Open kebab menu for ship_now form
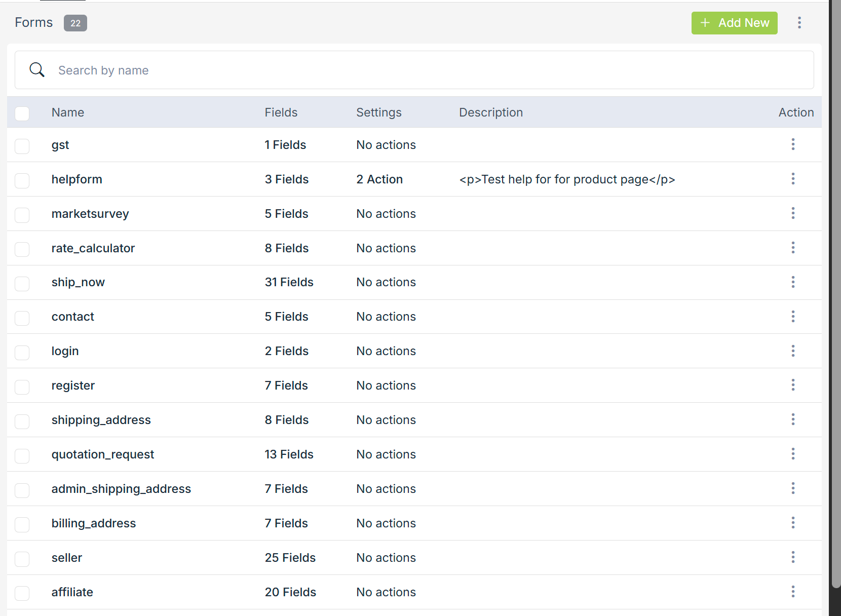841x616 pixels. point(793,282)
